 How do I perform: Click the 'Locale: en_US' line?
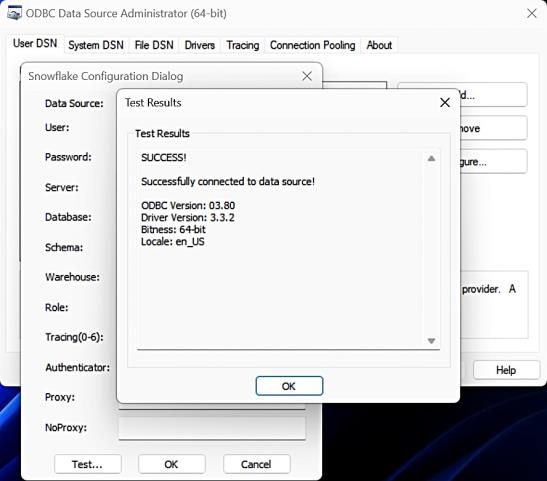pyautogui.click(x=173, y=242)
